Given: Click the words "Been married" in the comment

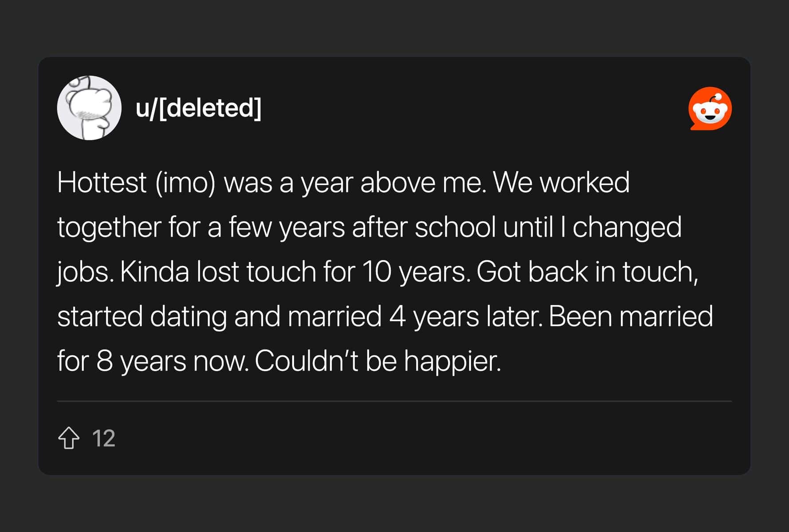Looking at the screenshot, I should [630, 317].
